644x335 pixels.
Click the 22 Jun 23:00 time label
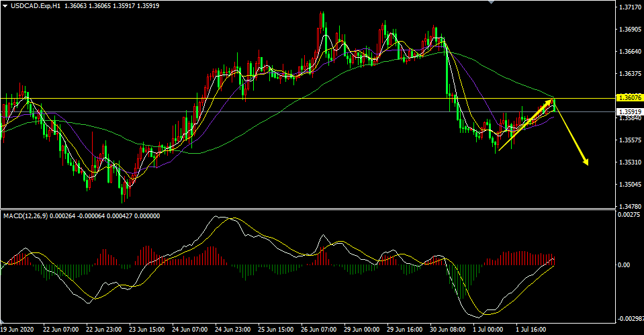104,329
